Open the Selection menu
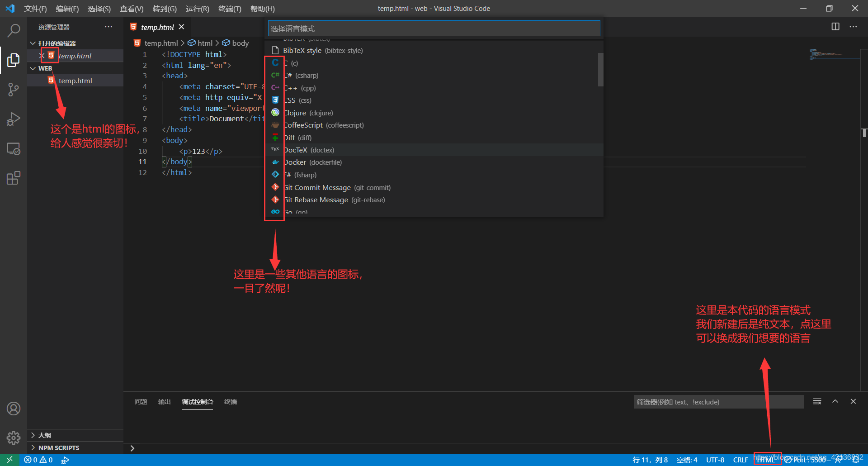 [99, 9]
